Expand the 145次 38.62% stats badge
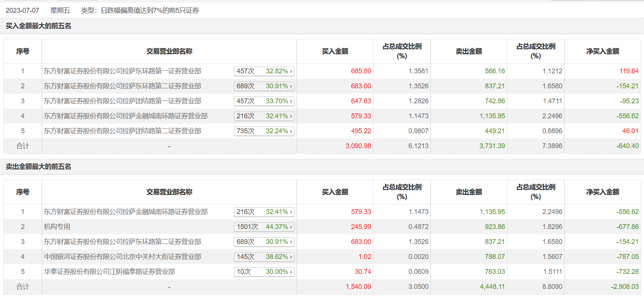The width and height of the screenshot is (644, 296). point(264,257)
